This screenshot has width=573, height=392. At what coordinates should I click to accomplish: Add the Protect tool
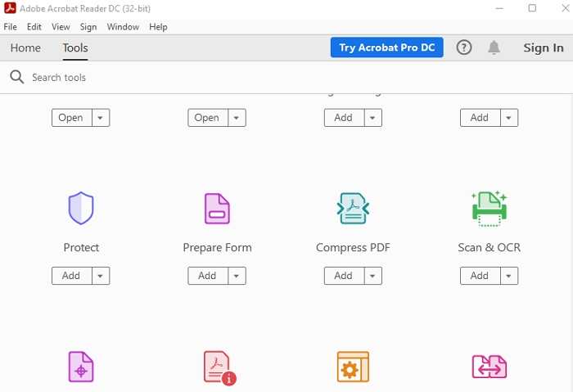click(72, 276)
